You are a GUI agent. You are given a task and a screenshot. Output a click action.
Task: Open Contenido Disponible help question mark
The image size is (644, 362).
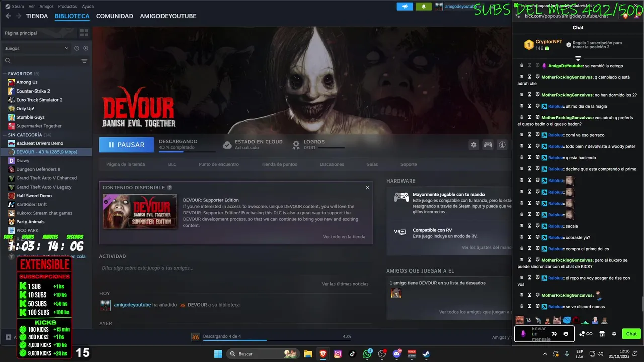(x=170, y=188)
